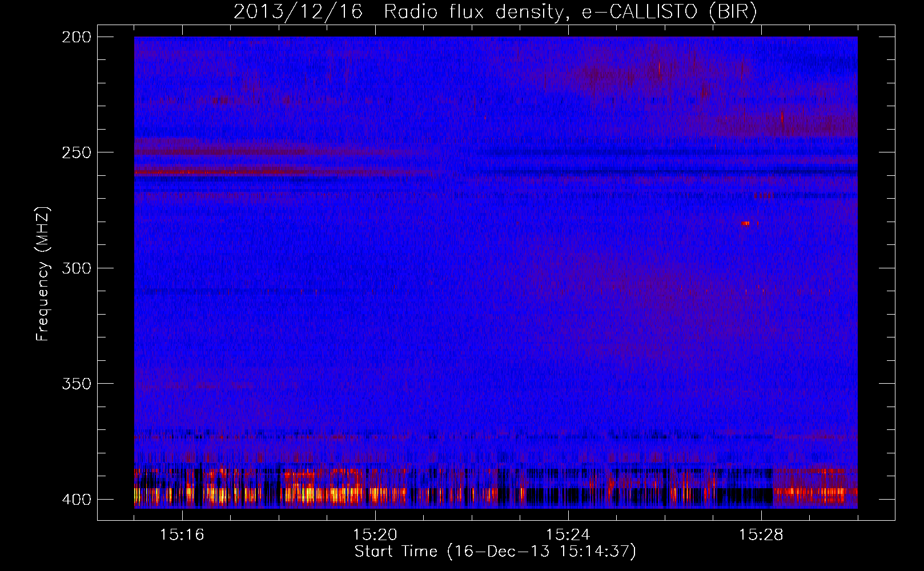This screenshot has width=924, height=571.
Task: Select the 300 frequency tick label
Action: tap(76, 268)
